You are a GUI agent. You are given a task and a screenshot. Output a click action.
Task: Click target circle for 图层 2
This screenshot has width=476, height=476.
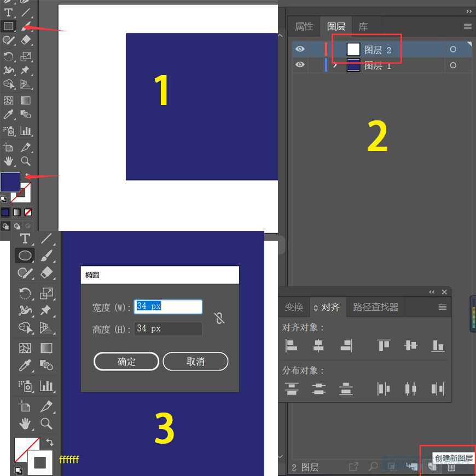tap(452, 49)
